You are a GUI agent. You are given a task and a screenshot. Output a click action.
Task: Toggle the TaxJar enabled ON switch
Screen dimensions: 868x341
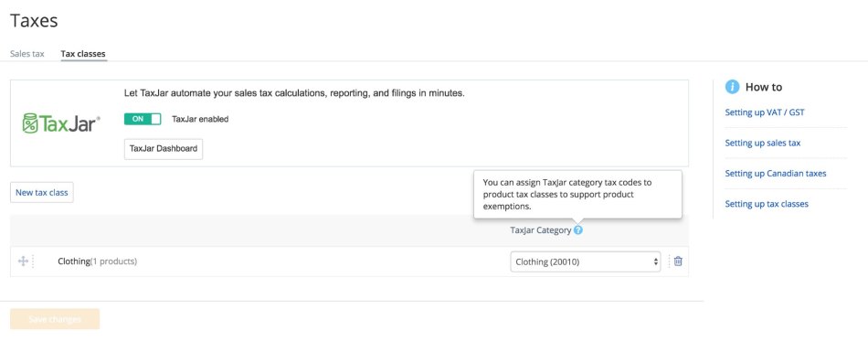pyautogui.click(x=143, y=119)
